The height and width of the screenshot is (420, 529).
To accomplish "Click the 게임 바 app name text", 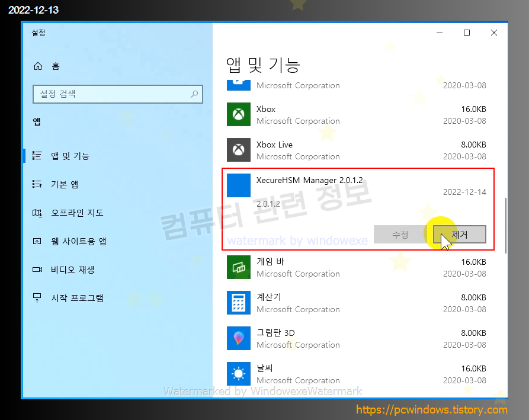I will coord(270,261).
